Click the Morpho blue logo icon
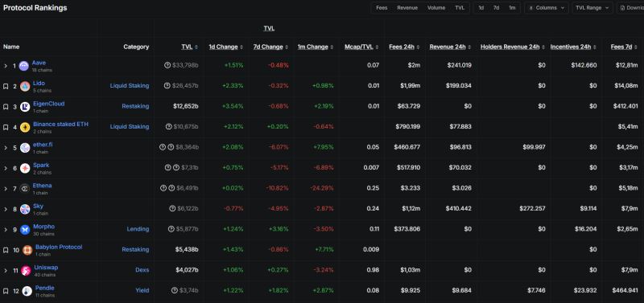The width and height of the screenshot is (644, 303). tap(25, 230)
